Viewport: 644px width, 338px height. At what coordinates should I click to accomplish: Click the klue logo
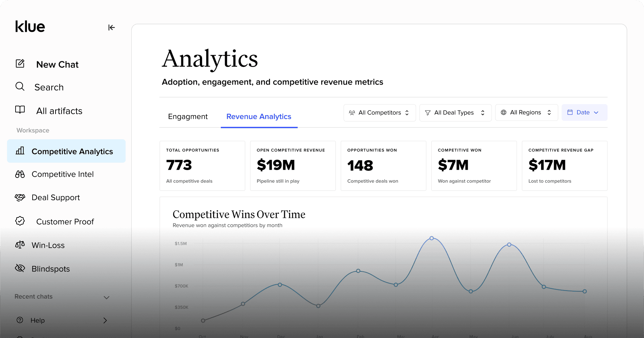coord(30,27)
